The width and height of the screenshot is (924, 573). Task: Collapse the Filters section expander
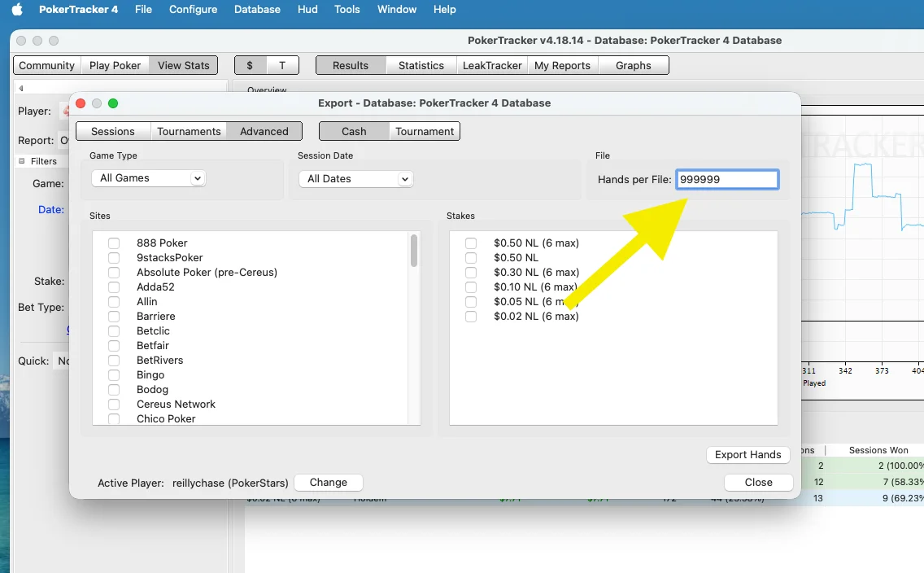pos(22,161)
